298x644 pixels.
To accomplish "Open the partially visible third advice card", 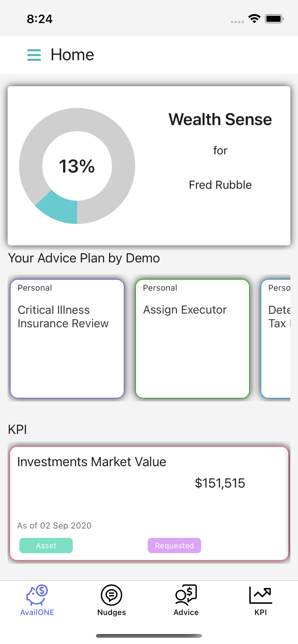I will click(276, 339).
